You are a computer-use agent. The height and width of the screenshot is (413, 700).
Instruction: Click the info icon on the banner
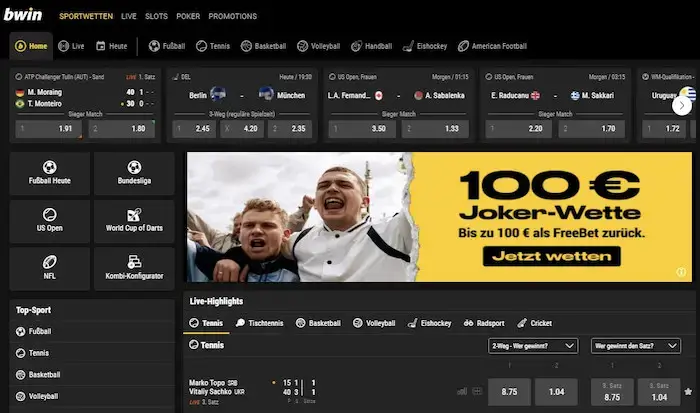coord(681,272)
